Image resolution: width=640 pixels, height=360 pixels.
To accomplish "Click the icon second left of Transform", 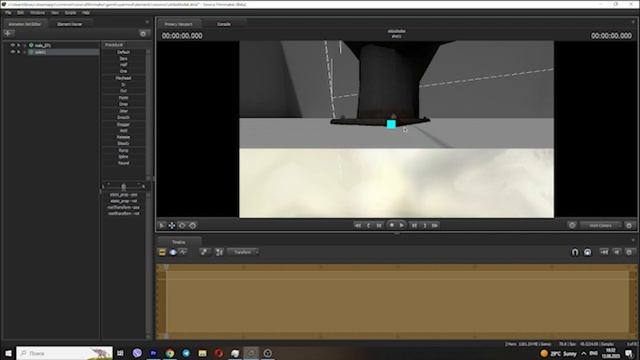I will 204,252.
